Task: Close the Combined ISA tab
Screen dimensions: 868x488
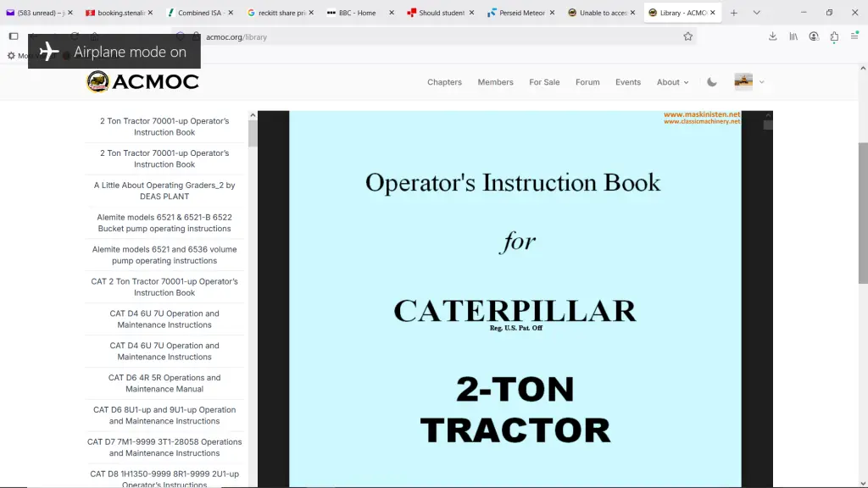Action: pos(231,13)
